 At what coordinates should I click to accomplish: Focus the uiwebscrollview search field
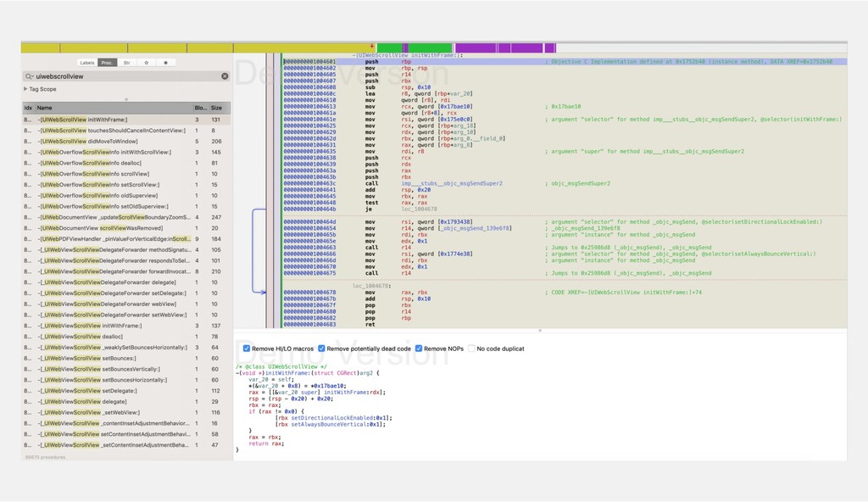coord(126,76)
